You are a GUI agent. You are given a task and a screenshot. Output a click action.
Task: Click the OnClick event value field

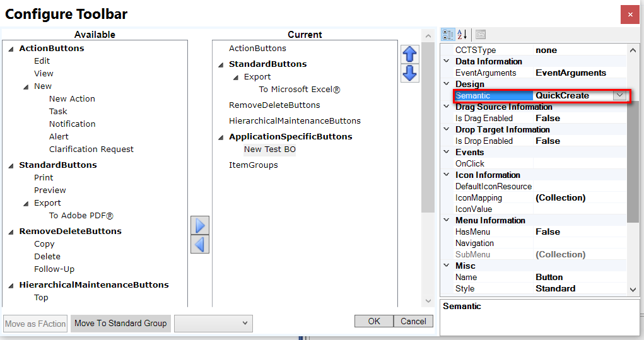pos(580,163)
